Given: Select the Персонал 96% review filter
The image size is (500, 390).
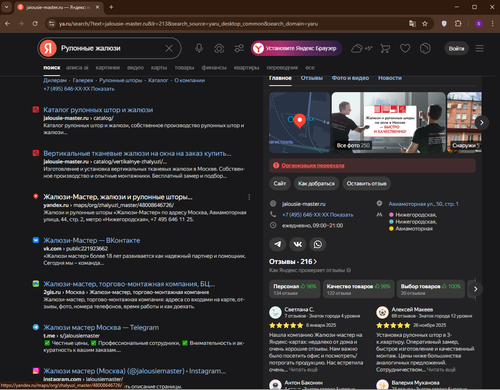Looking at the screenshot, I should tap(295, 289).
